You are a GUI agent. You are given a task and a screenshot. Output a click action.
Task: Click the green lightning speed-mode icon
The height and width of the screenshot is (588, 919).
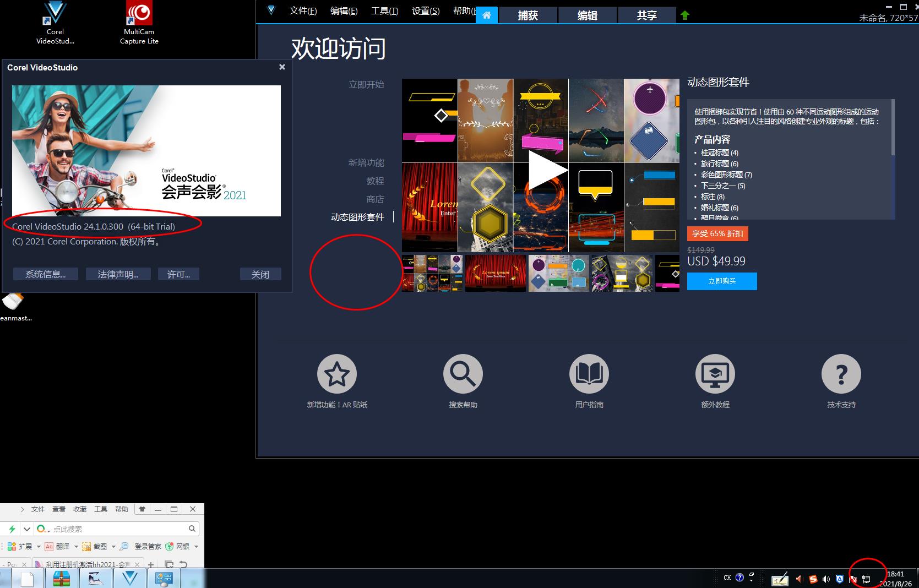(12, 529)
